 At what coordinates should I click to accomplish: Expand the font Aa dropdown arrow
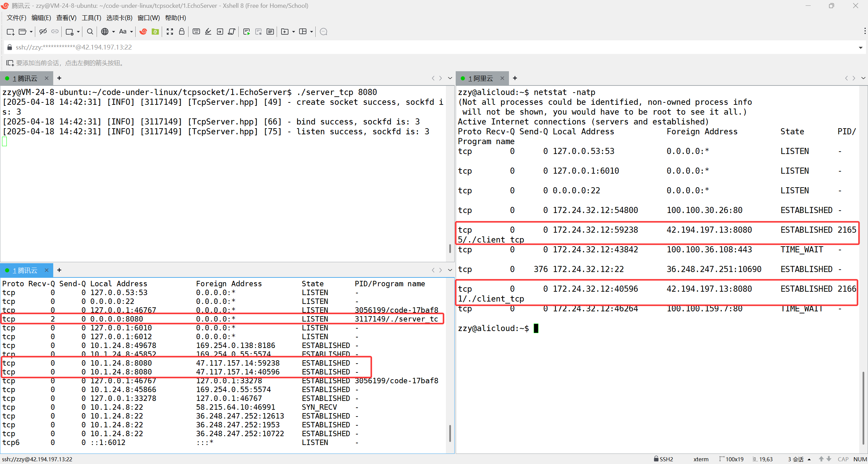[132, 32]
